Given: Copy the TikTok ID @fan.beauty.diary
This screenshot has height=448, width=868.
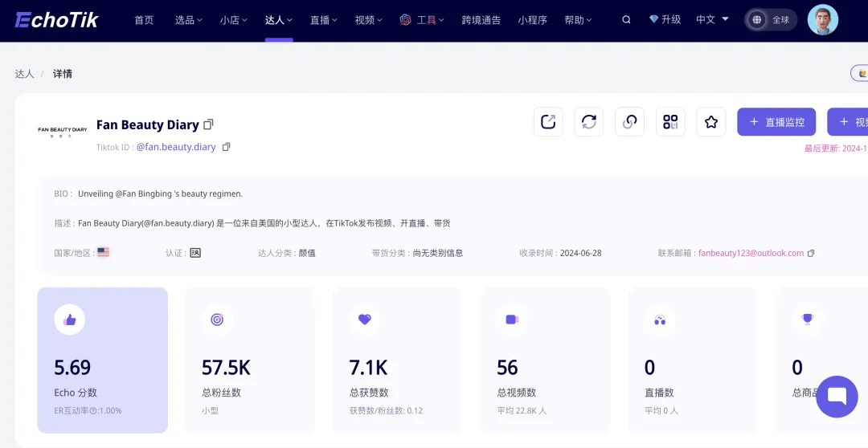Looking at the screenshot, I should pyautogui.click(x=226, y=147).
